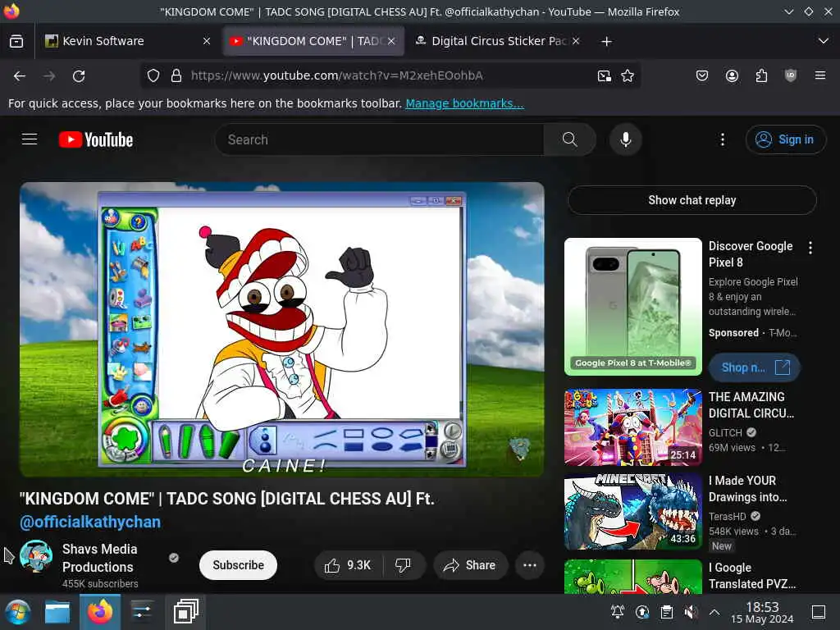Close the Kevin Software tab
This screenshot has width=840, height=630.
coord(206,41)
